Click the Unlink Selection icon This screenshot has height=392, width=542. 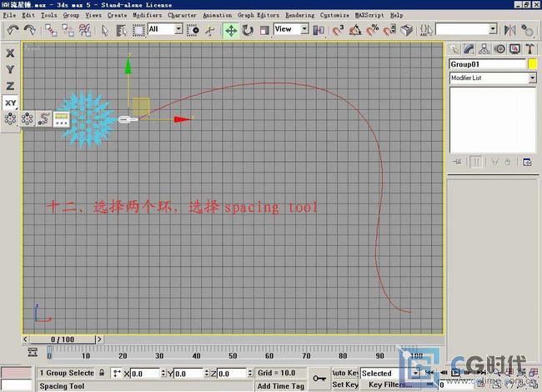coord(68,30)
